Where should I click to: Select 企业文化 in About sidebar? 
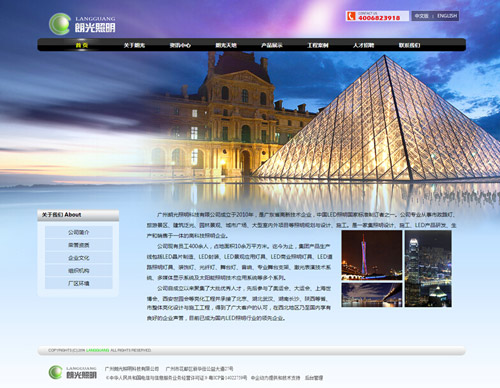(79, 258)
